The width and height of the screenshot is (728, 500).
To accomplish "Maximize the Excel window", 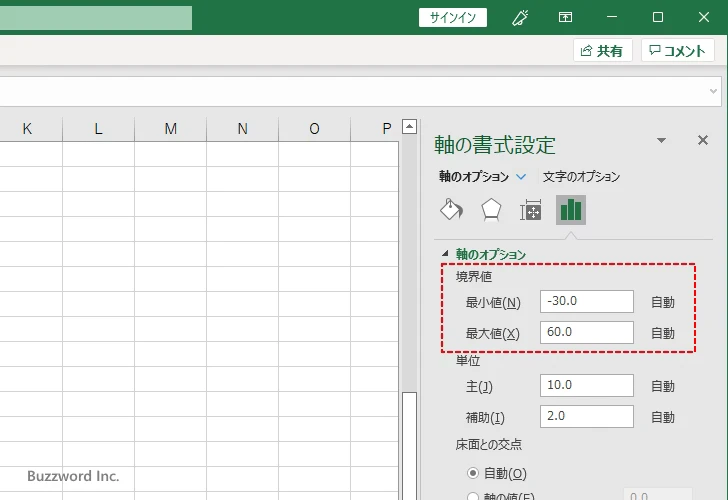I will (x=657, y=17).
